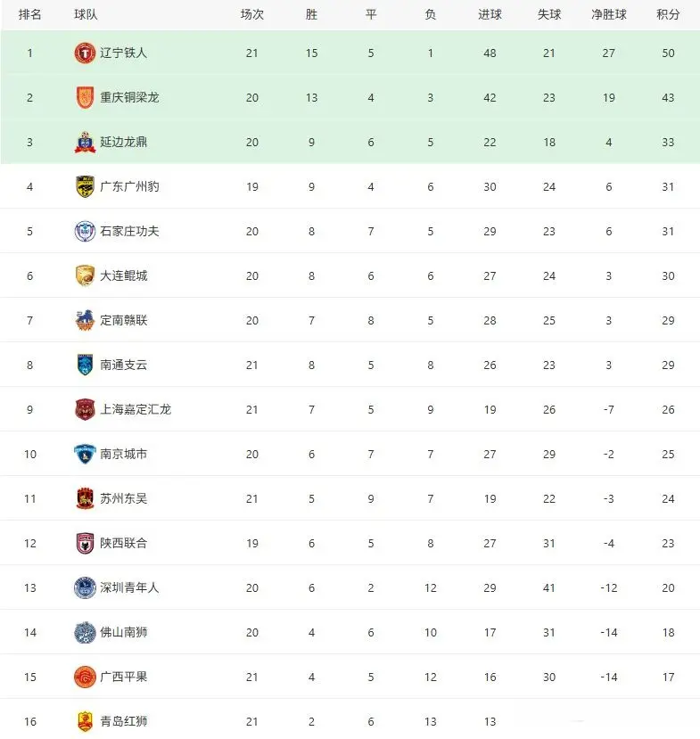
Task: Click the 石家庄功夫 team crest
Action: coord(85,232)
